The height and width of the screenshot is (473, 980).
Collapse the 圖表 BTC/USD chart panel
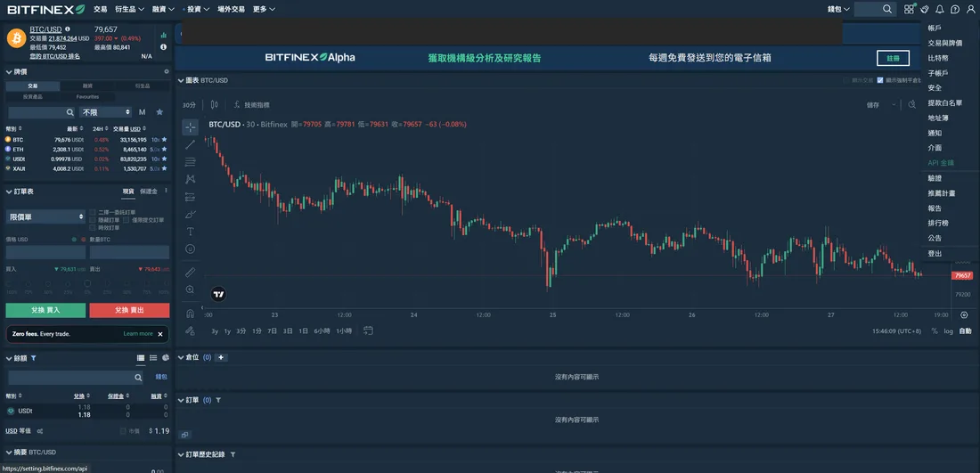pos(181,80)
